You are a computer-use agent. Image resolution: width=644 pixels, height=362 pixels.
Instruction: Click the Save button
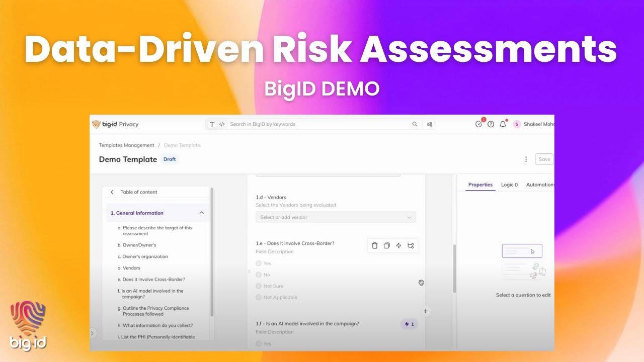pos(544,159)
